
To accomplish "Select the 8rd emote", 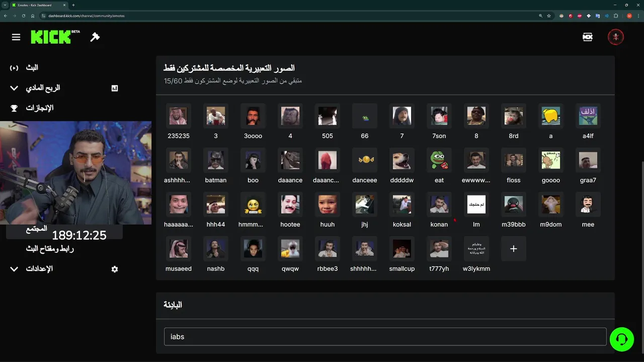I will pyautogui.click(x=514, y=116).
